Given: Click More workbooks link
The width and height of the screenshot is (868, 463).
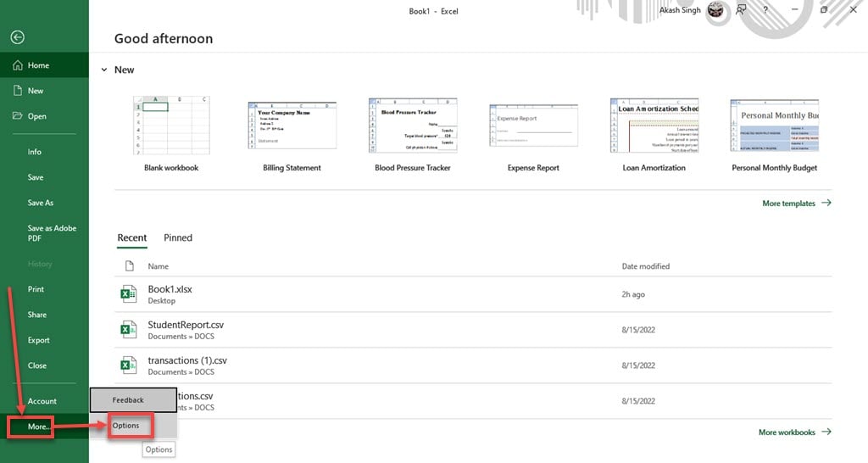Looking at the screenshot, I should (795, 432).
